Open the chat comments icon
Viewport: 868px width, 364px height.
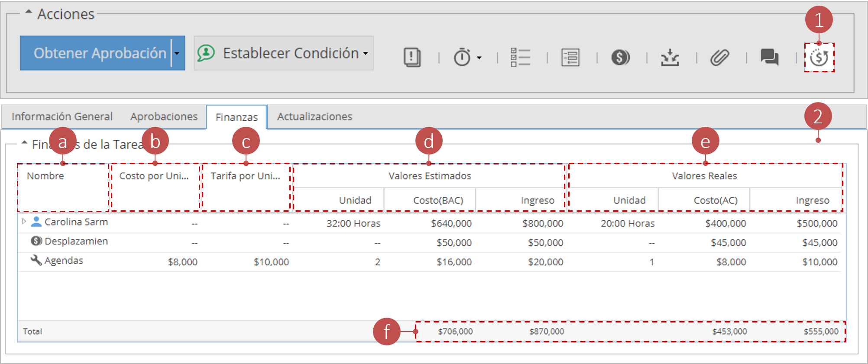(770, 57)
